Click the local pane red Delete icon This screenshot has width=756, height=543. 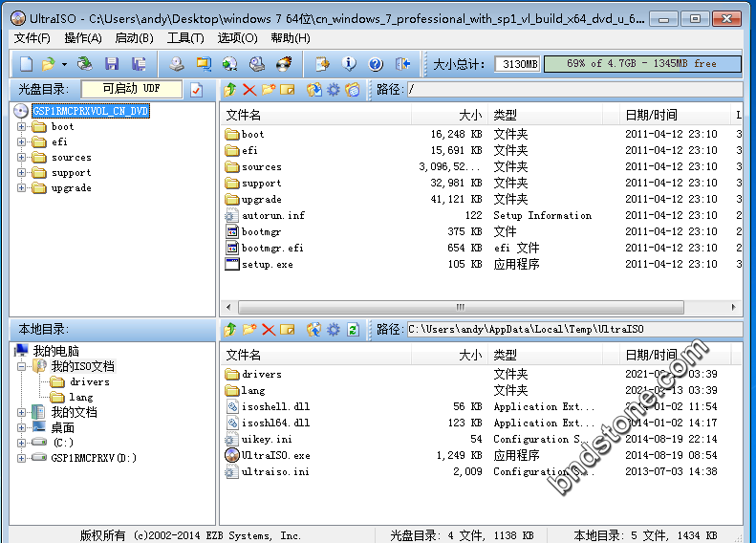[269, 330]
